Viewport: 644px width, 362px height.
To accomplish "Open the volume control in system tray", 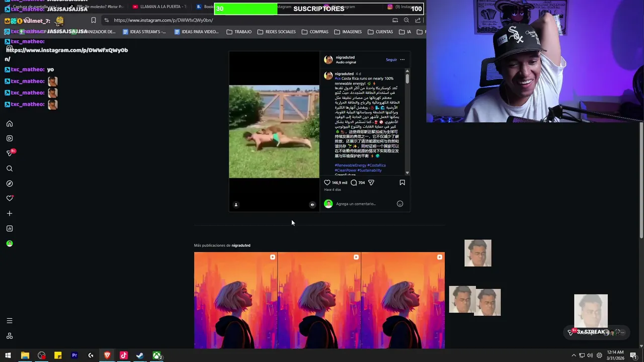I will [590, 355].
